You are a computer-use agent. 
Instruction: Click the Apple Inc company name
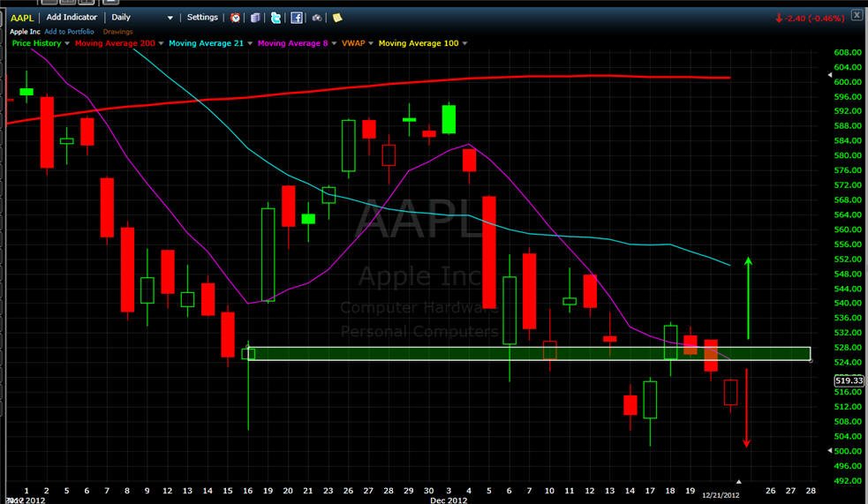click(x=25, y=32)
